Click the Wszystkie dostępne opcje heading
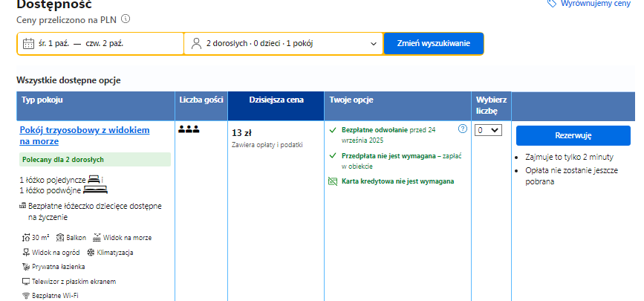Viewport: 644px width, 301px height. pyautogui.click(x=68, y=80)
